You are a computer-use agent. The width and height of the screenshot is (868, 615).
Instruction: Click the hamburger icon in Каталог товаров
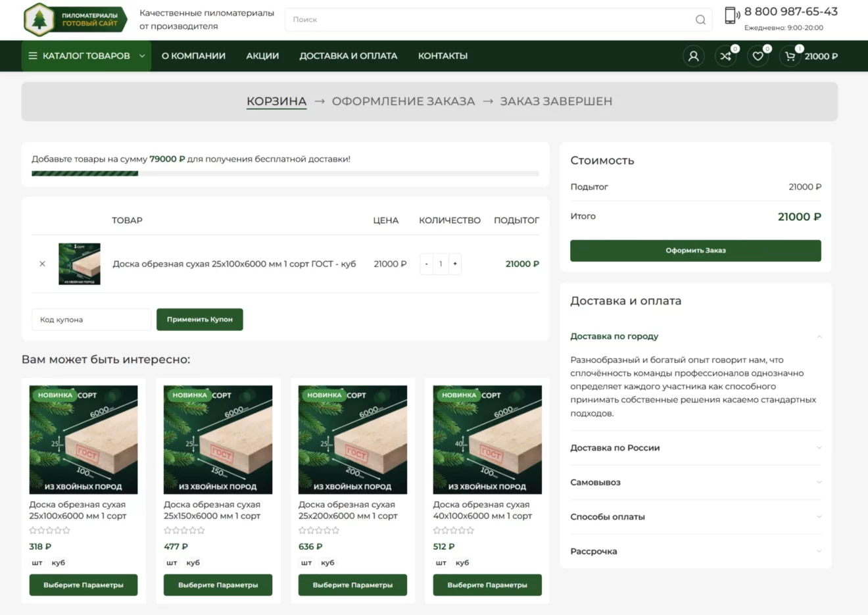(33, 56)
